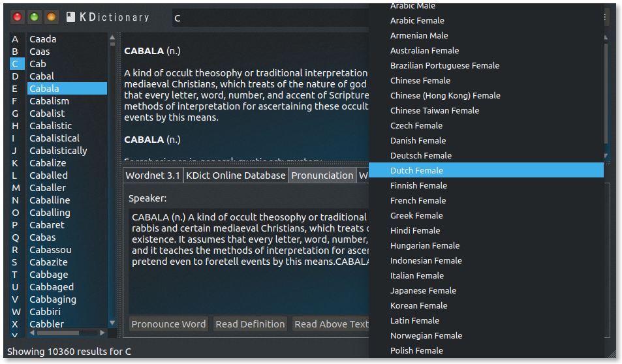Select the word Cabaret in the list
This screenshot has width=622, height=364.
(x=47, y=225)
